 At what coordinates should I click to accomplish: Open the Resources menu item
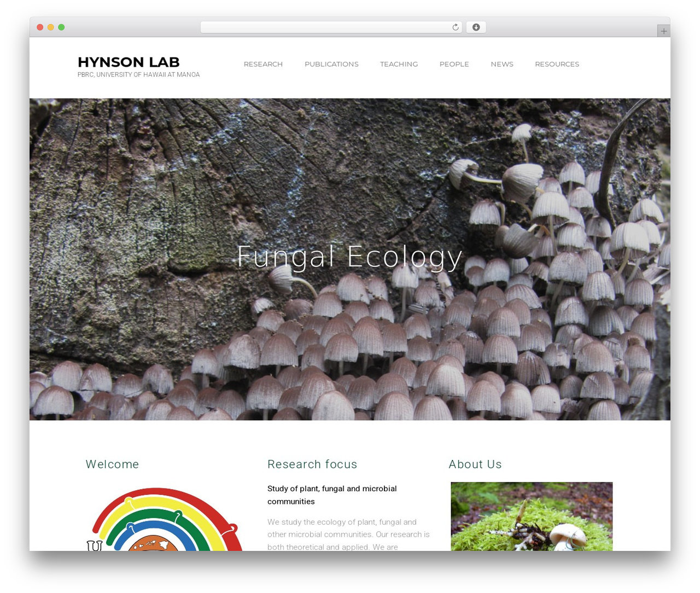tap(557, 64)
